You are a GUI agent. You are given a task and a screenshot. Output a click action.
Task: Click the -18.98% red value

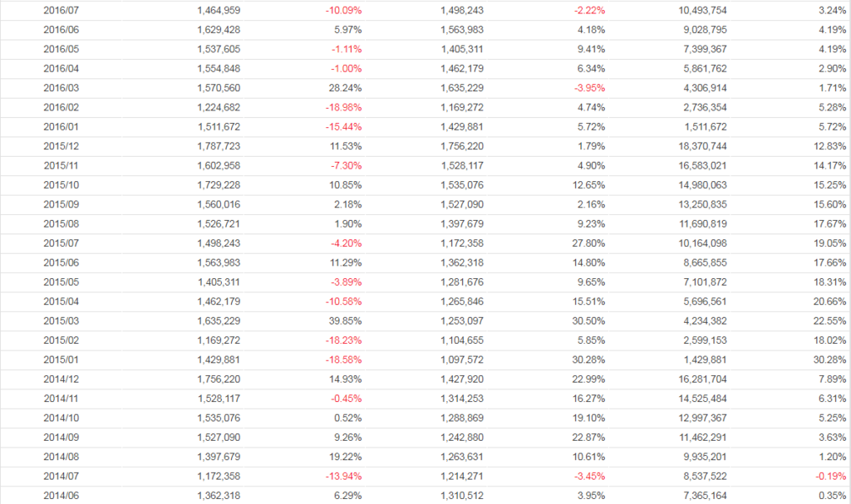pos(343,107)
